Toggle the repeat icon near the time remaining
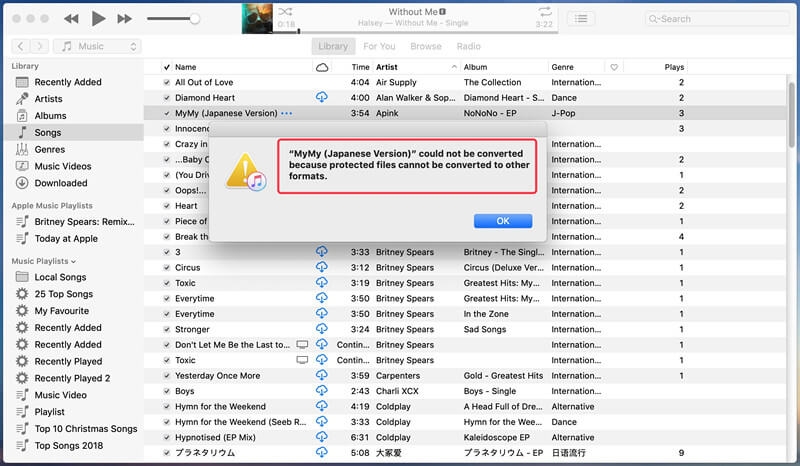Screen dimensions: 800x466 [x=545, y=9]
